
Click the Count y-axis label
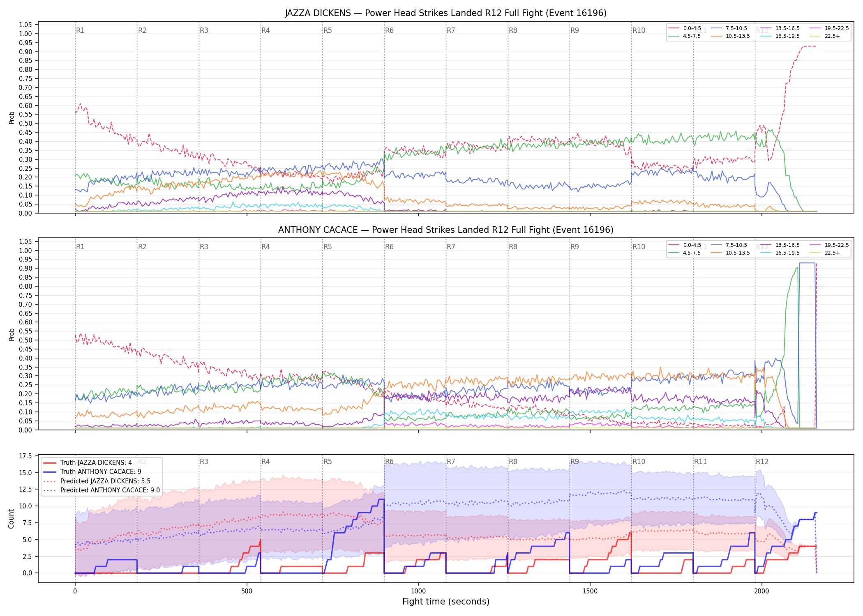tap(11, 519)
